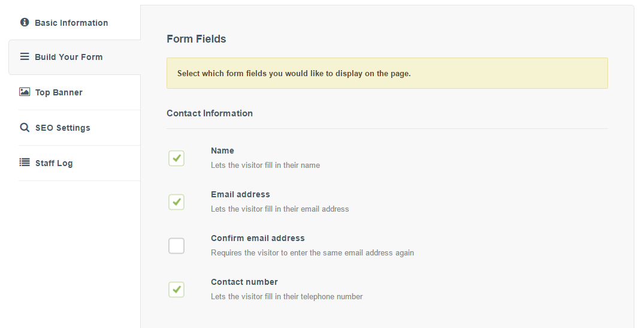Click the "Confirm email address" field label

[x=258, y=238]
